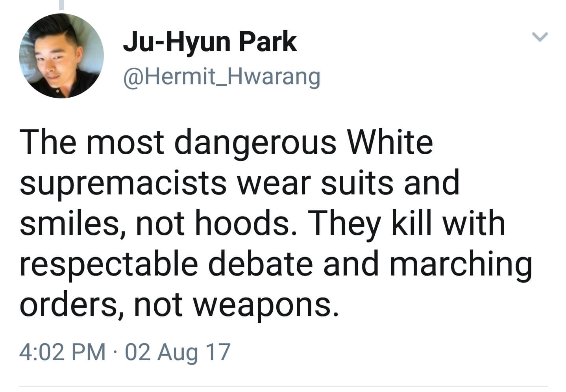This screenshot has width=566, height=392.
Task: Select the 02 Aug 17 date text
Action: 178,352
